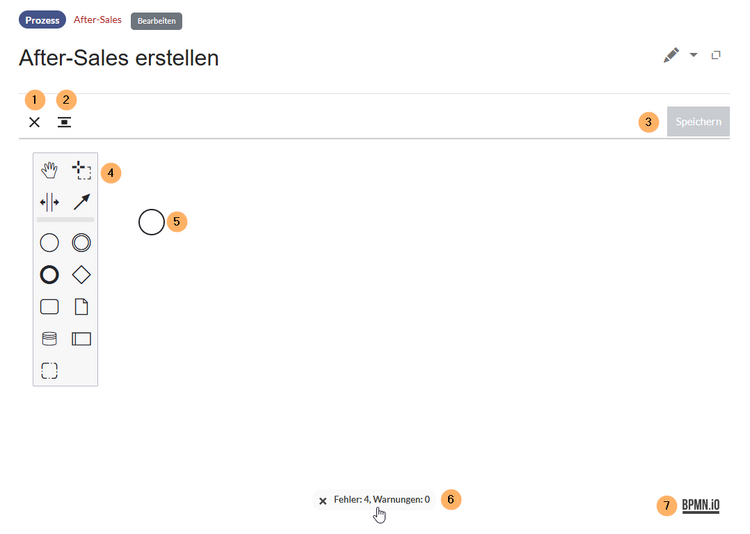Screen dimensions: 750x534
Task: Toggle the Fehler and Warnungen status panel
Action: coord(373,500)
